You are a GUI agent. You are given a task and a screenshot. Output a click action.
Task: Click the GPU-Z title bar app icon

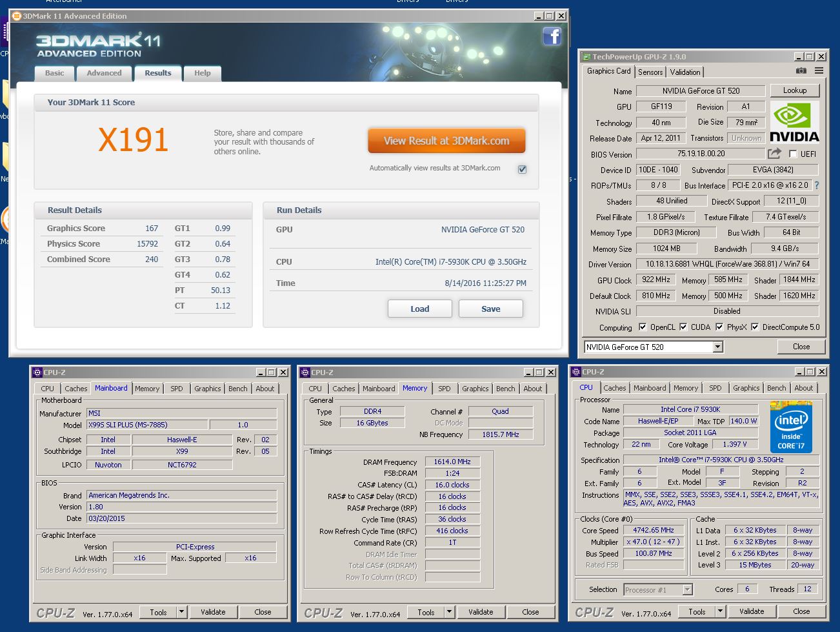[x=586, y=57]
